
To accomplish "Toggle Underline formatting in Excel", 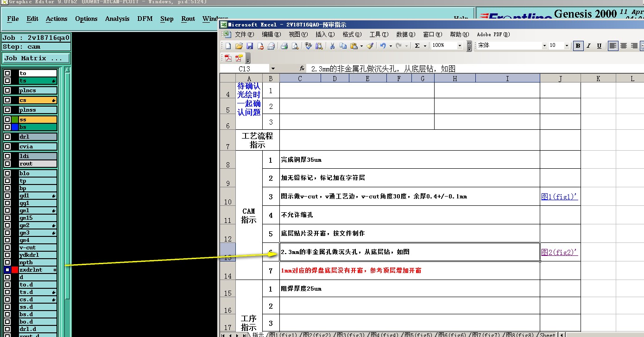I will pyautogui.click(x=599, y=46).
